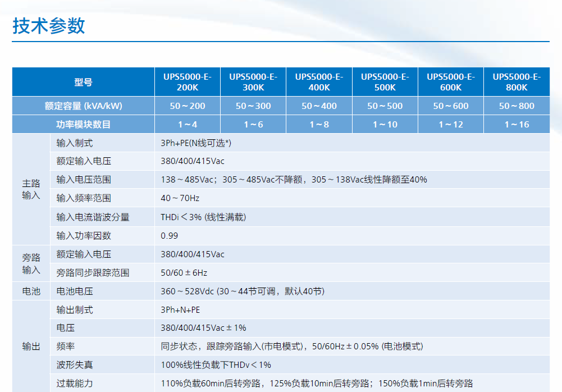The width and height of the screenshot is (562, 392).
Task: Select the 功率模块数目 row label
Action: (84, 125)
